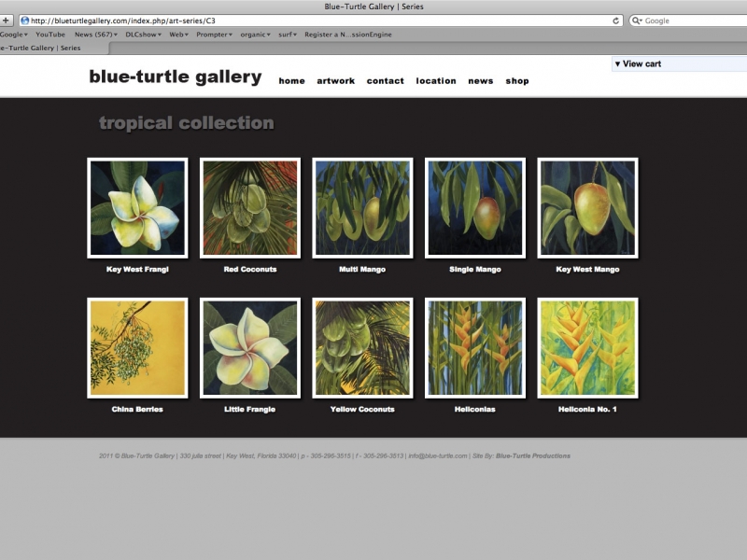This screenshot has height=560, width=747.
Task: Open the artwork menu item
Action: [336, 81]
